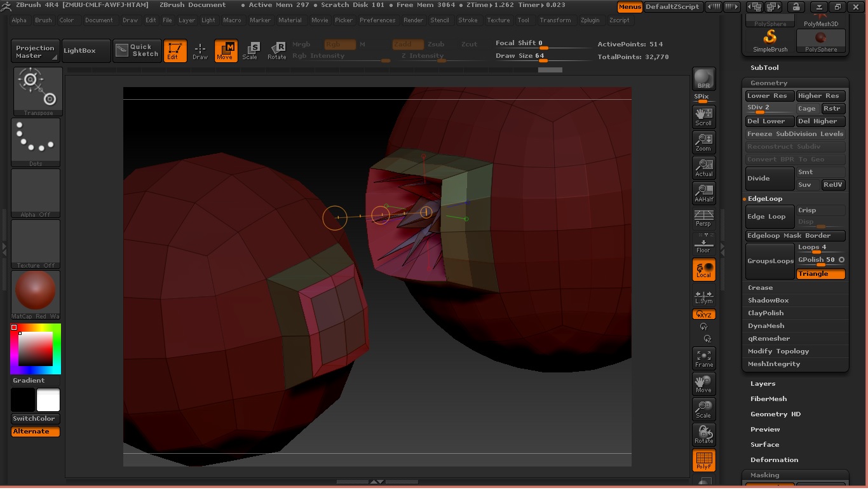Click the Lower Res button
The height and width of the screenshot is (497, 868).
click(x=770, y=96)
